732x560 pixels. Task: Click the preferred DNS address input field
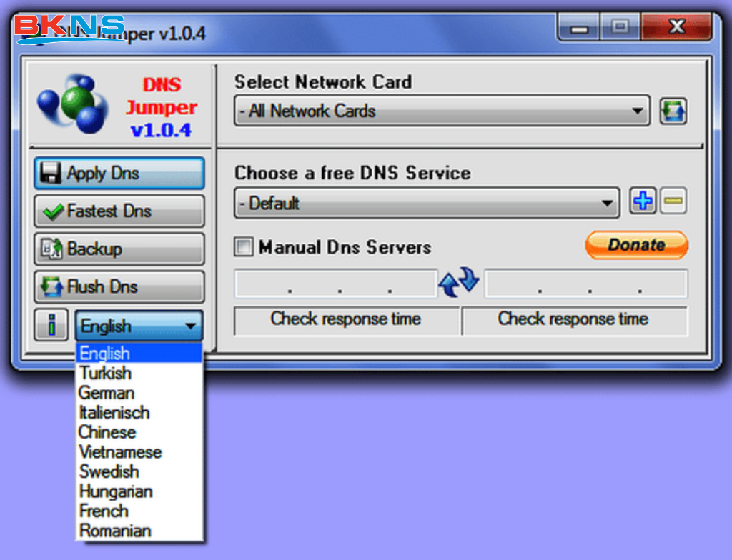pyautogui.click(x=336, y=283)
